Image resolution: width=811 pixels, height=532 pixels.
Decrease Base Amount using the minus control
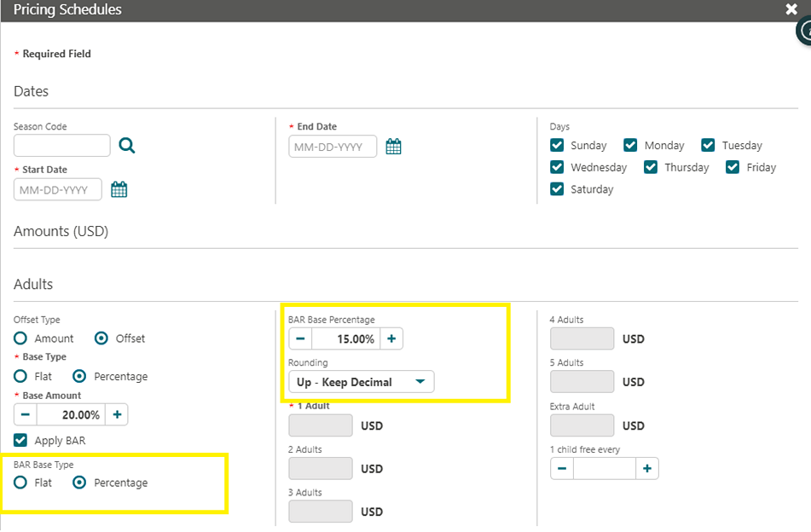[x=25, y=414]
